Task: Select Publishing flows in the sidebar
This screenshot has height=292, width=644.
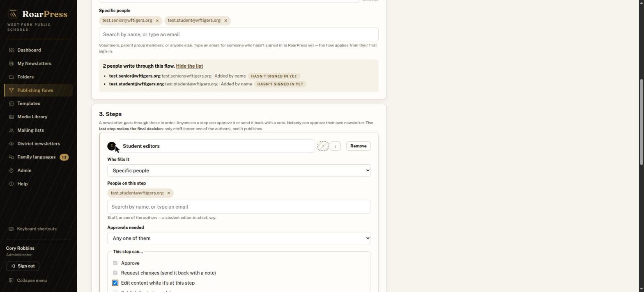Action: (x=38, y=90)
